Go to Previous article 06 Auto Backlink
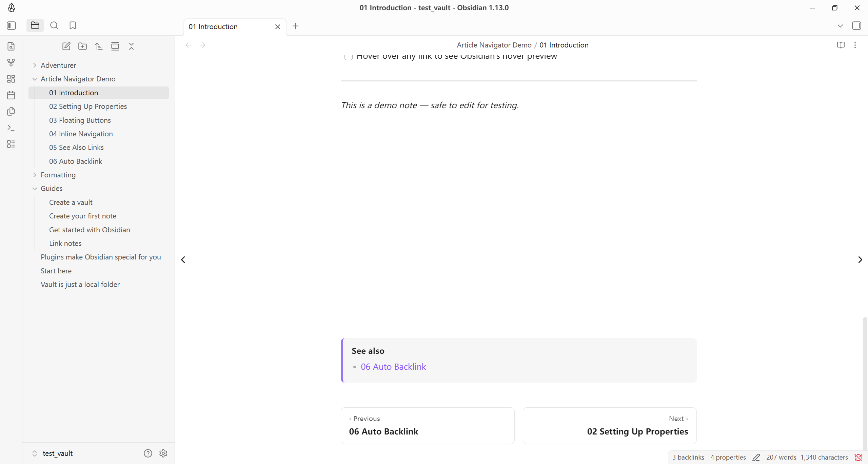Image resolution: width=868 pixels, height=464 pixels. pyautogui.click(x=428, y=425)
